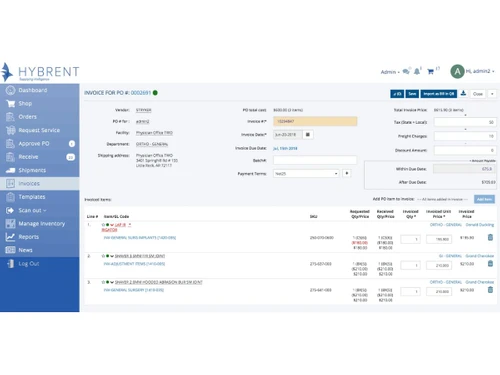500x375 pixels.
Task: Go to Manage Inventory in the sidebar
Action: [x=42, y=224]
